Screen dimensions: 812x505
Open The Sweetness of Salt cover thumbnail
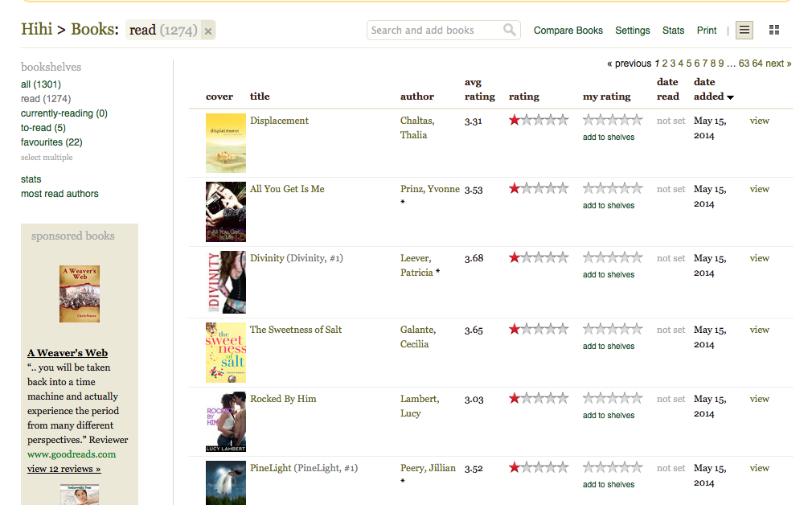click(x=225, y=352)
